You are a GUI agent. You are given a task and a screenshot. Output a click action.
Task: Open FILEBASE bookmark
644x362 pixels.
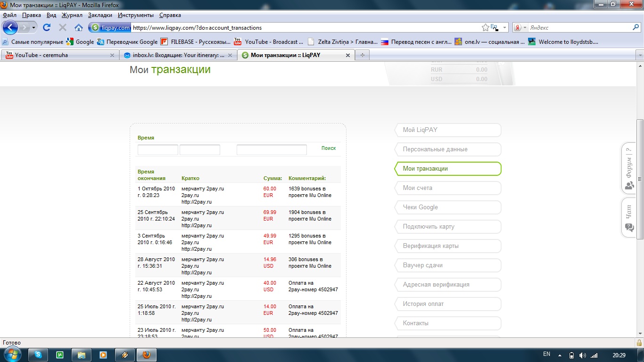tap(196, 41)
